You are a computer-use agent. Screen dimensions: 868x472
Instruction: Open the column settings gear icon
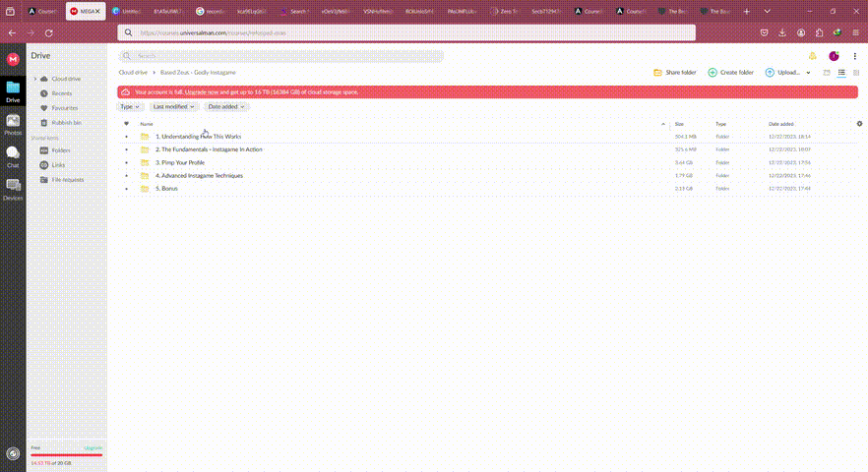(859, 124)
